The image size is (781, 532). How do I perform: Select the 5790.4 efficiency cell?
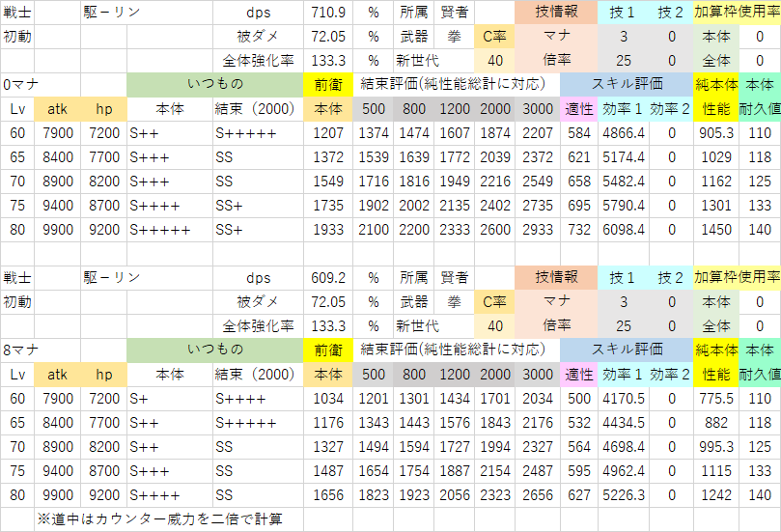click(x=623, y=206)
